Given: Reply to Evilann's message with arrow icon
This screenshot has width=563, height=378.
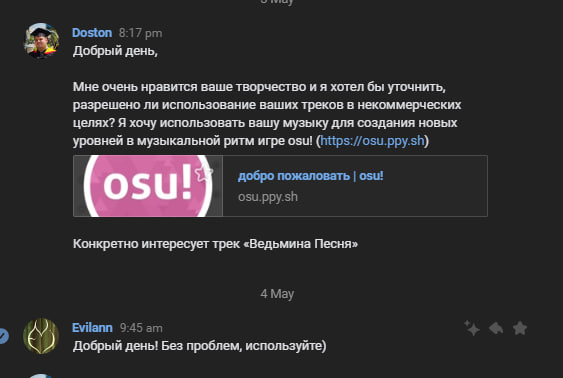Looking at the screenshot, I should (496, 328).
